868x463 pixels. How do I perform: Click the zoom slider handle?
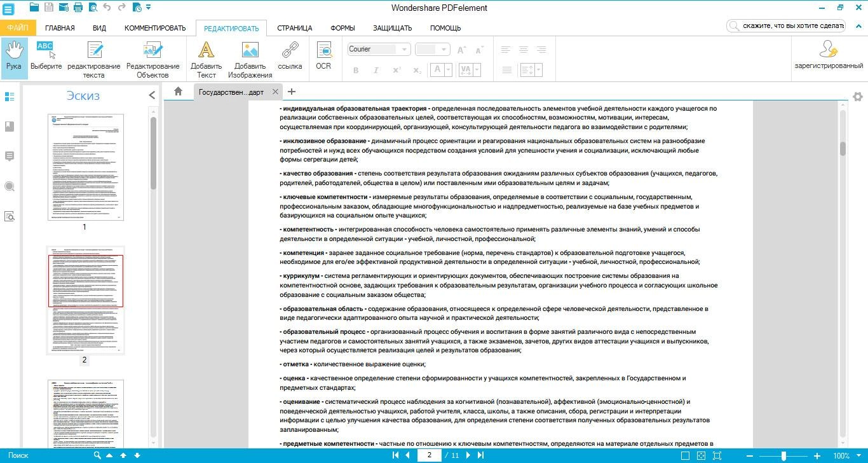(783, 455)
